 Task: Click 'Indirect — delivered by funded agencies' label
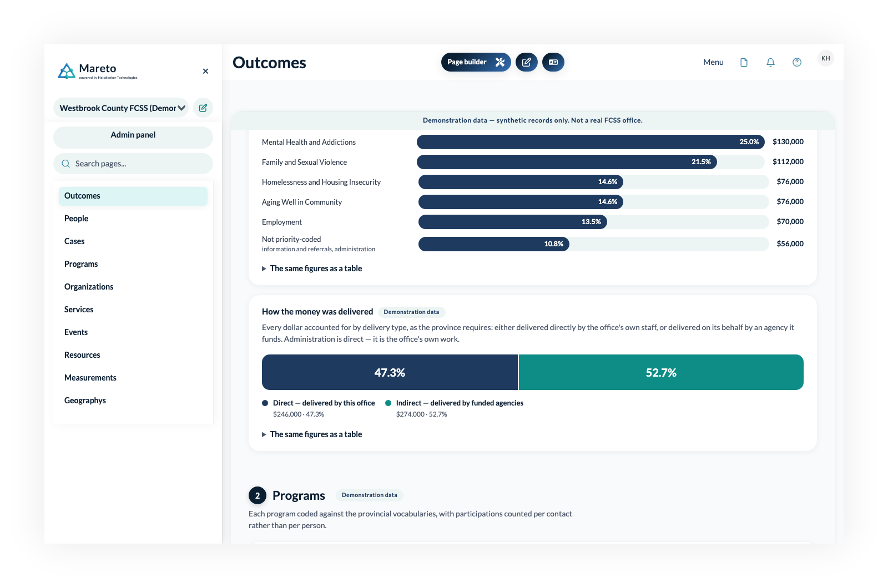(x=460, y=403)
